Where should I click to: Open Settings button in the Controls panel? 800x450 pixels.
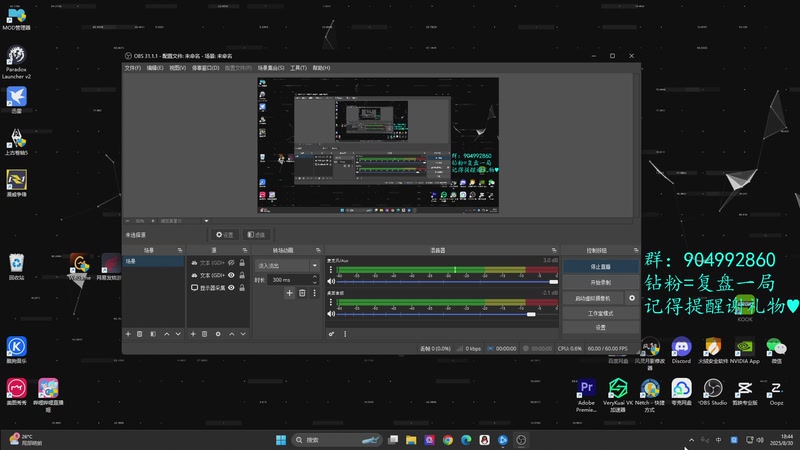tap(601, 328)
